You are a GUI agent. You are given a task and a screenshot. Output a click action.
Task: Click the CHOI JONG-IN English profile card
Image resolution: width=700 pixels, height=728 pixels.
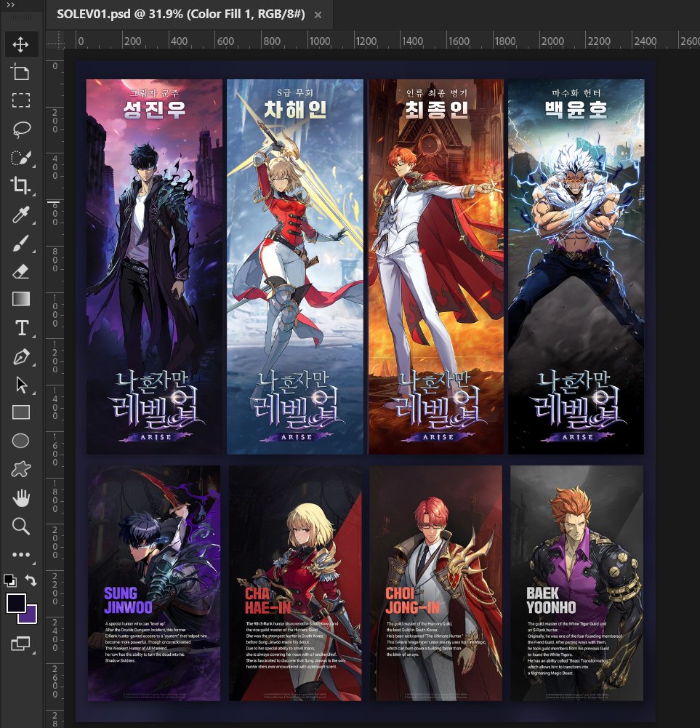tap(436, 583)
